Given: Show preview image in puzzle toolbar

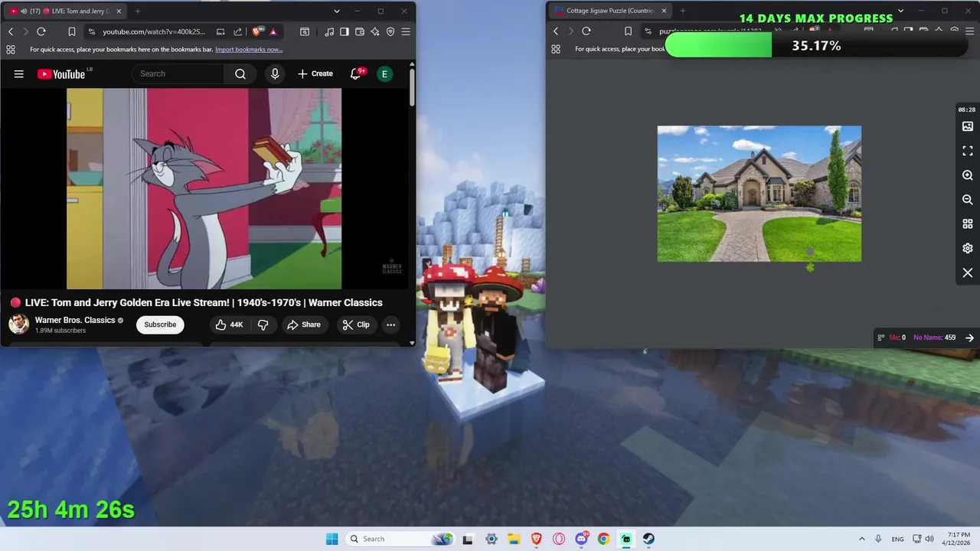Looking at the screenshot, I should tap(968, 126).
